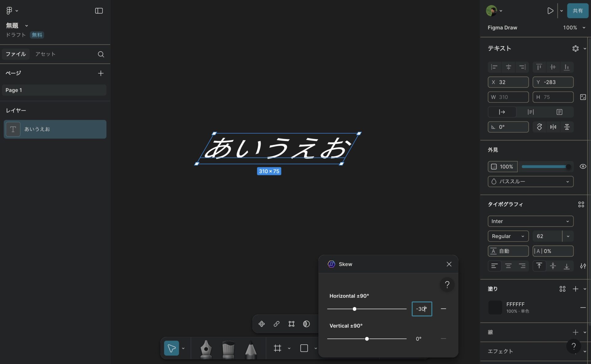Click the constrain proportions icon
Screen dimensions: 591x364
click(583, 97)
